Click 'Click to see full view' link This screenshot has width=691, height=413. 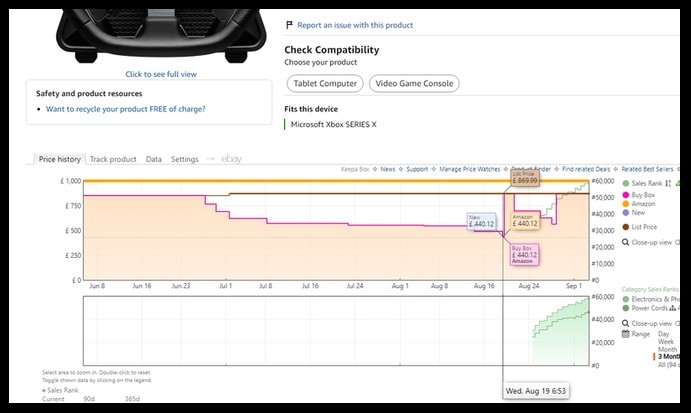161,74
